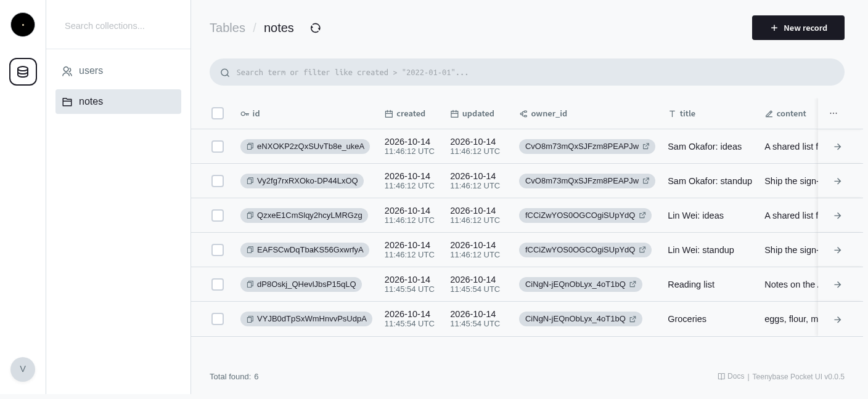Open the Docs link
Image resolution: width=868 pixels, height=399 pixels.
[731, 376]
